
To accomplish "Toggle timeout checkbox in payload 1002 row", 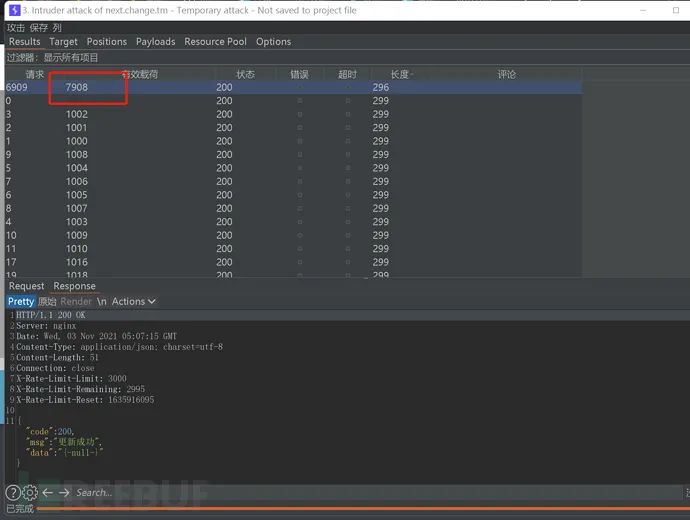I will 348,115.
